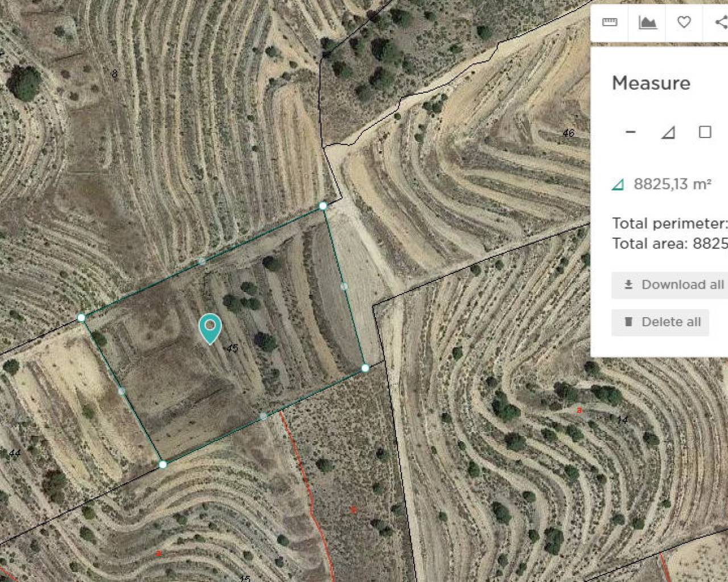728x582 pixels.
Task: Click midpoint handle on polygon's upper-left edge
Action: coord(201,261)
